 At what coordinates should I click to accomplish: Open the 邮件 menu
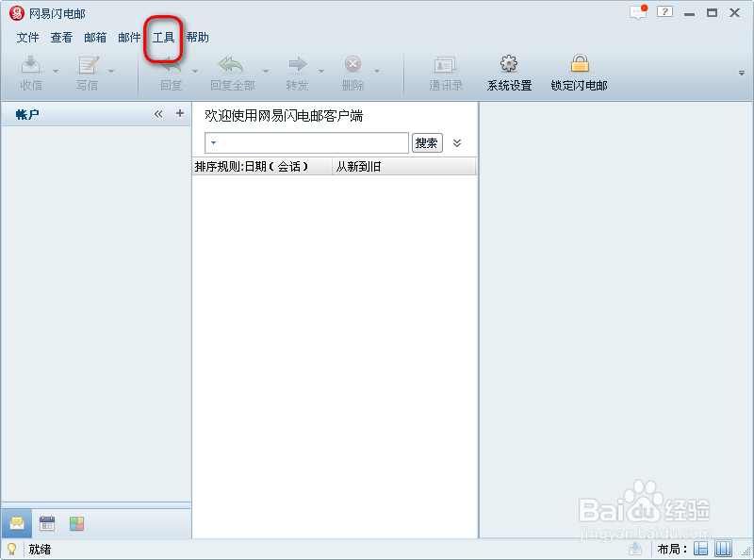(129, 38)
